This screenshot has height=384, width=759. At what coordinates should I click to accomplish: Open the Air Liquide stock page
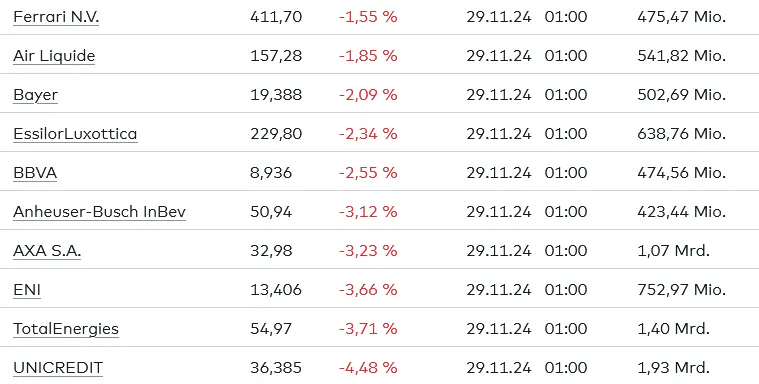point(54,56)
